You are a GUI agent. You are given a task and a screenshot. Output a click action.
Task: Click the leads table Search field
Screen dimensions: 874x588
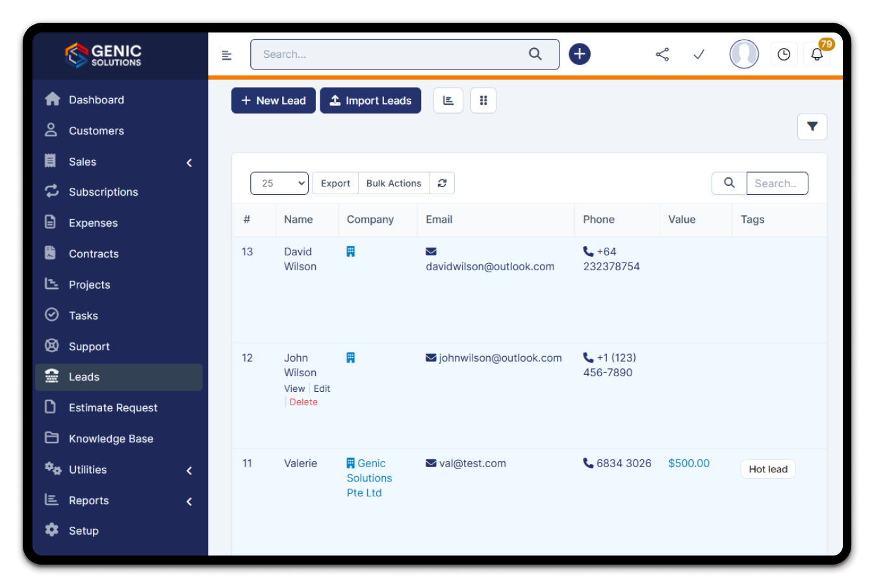tap(777, 183)
